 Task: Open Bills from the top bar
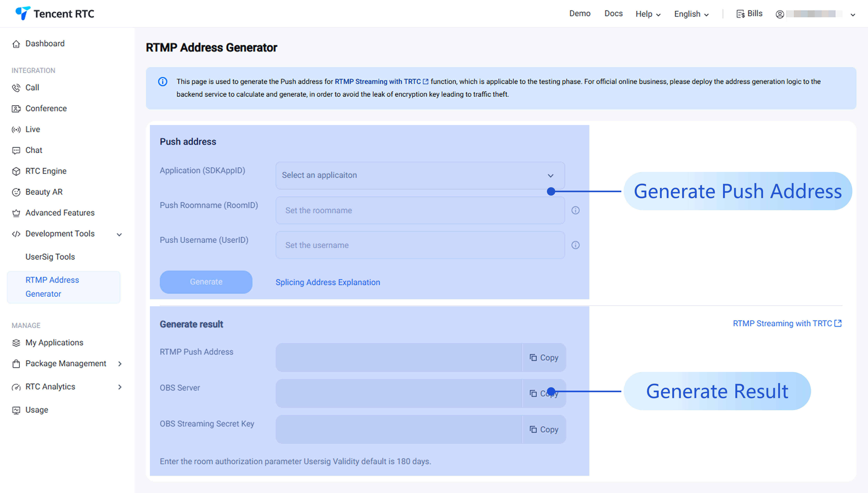750,13
